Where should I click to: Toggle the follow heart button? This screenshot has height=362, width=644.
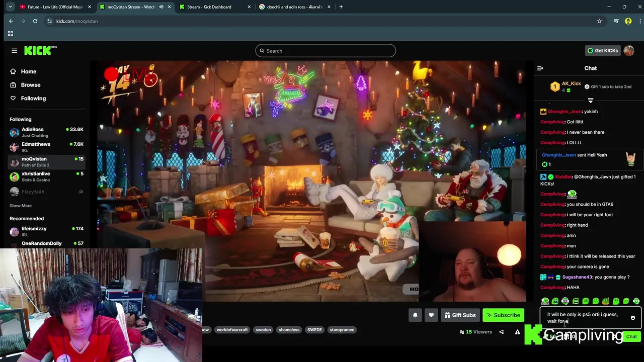[x=431, y=315]
